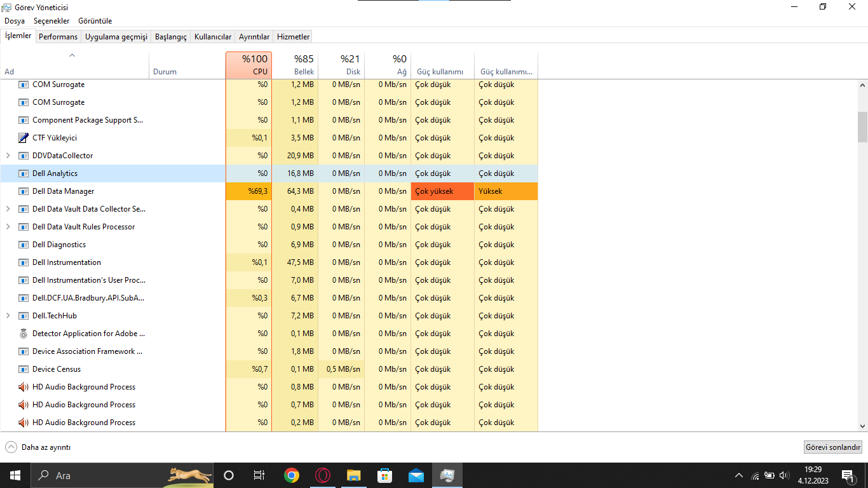Open Google Chrome from the taskbar
The width and height of the screenshot is (868, 488).
pyautogui.click(x=292, y=475)
